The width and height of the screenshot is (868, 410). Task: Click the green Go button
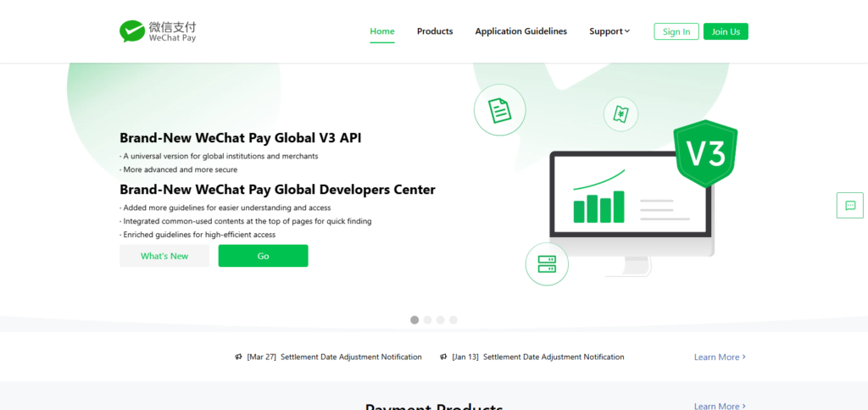pos(263,256)
